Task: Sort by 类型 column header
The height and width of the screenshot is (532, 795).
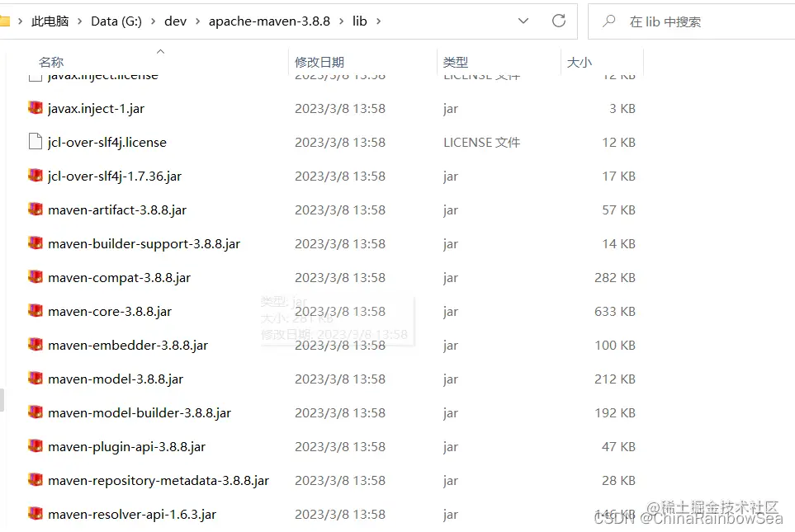Action: click(x=456, y=63)
